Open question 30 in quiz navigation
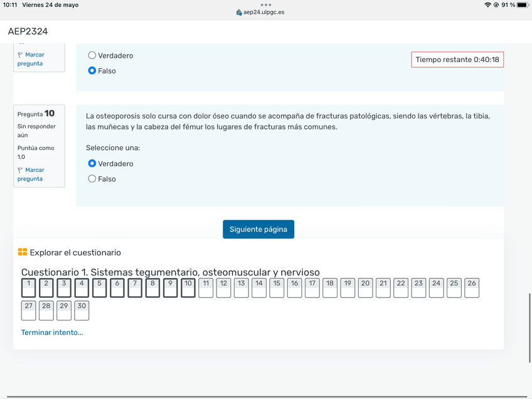Screen dimensions: 532x399 pyautogui.click(x=82, y=311)
